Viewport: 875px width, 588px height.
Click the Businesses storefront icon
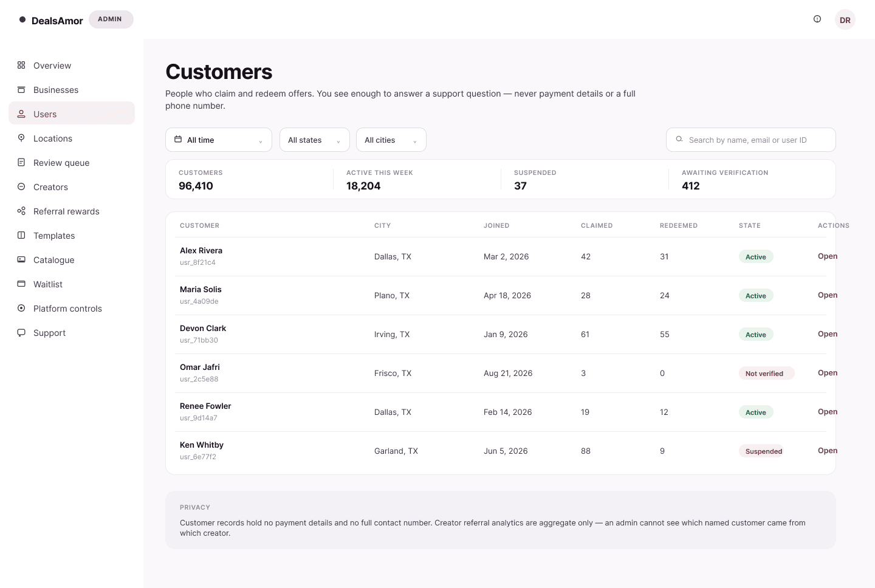21,89
